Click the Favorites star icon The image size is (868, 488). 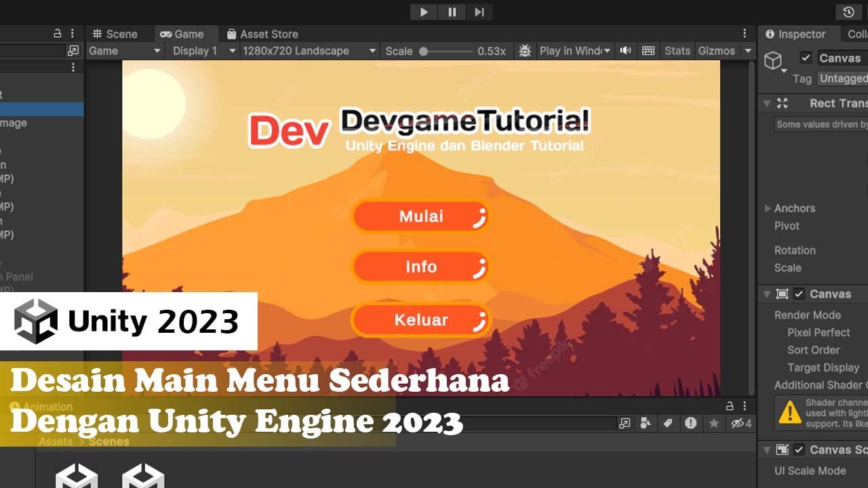click(x=713, y=424)
